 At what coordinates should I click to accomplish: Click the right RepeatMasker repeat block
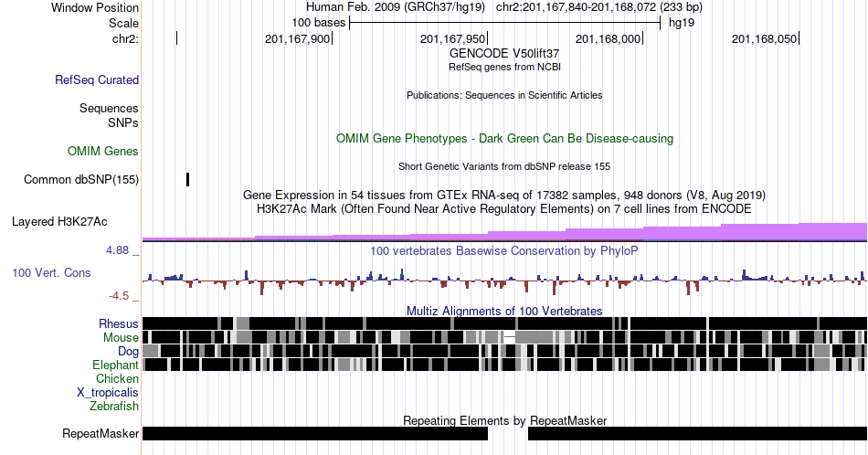[x=697, y=433]
